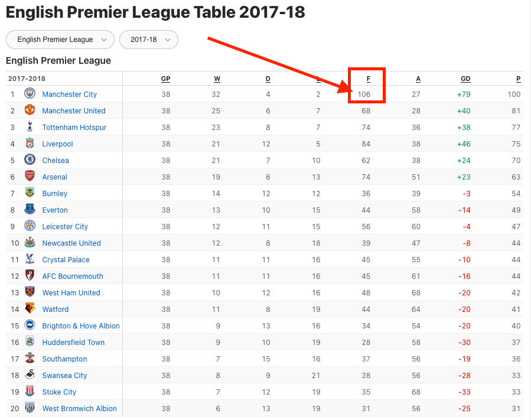This screenshot has height=420, width=531.
Task: Click the Stoke City club crest
Action: tap(30, 392)
